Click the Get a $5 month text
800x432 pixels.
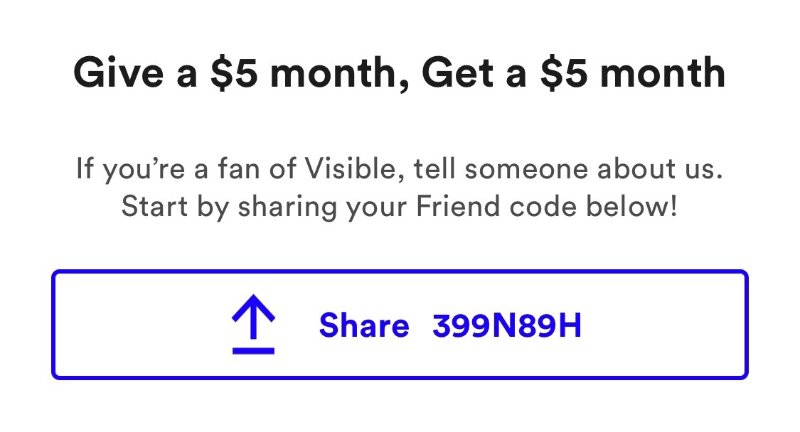point(573,74)
